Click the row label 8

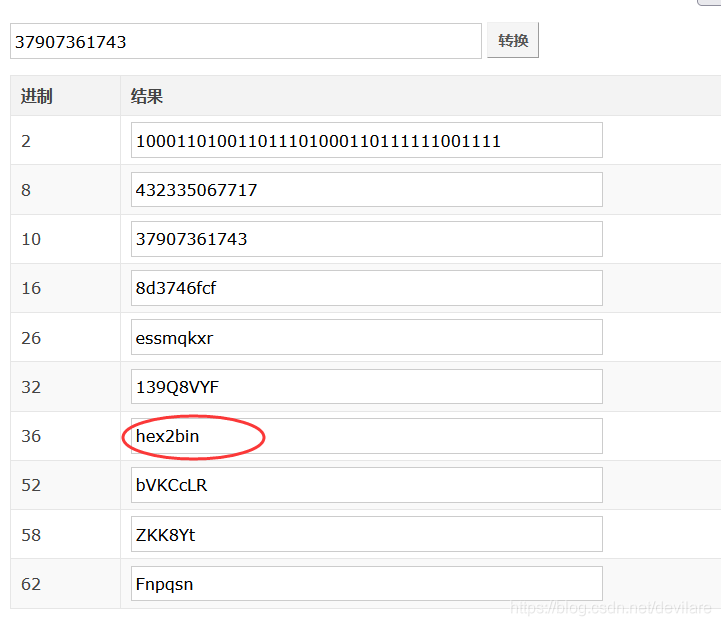pyautogui.click(x=26, y=190)
